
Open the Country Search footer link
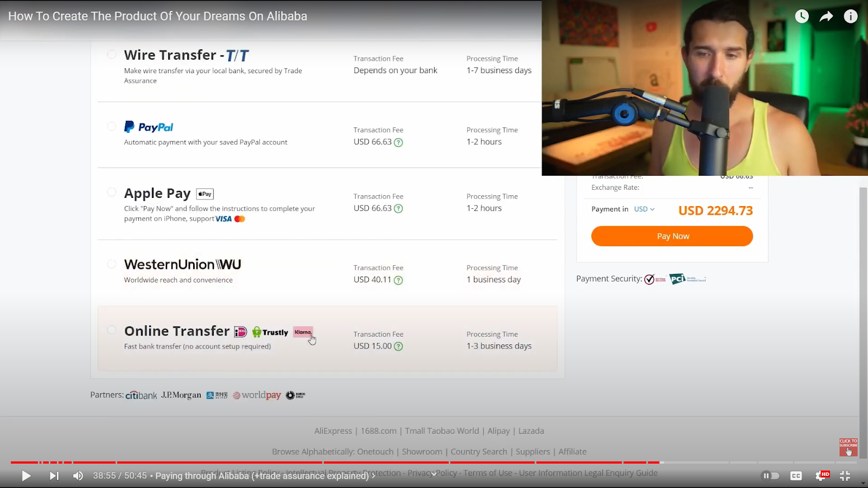point(479,452)
